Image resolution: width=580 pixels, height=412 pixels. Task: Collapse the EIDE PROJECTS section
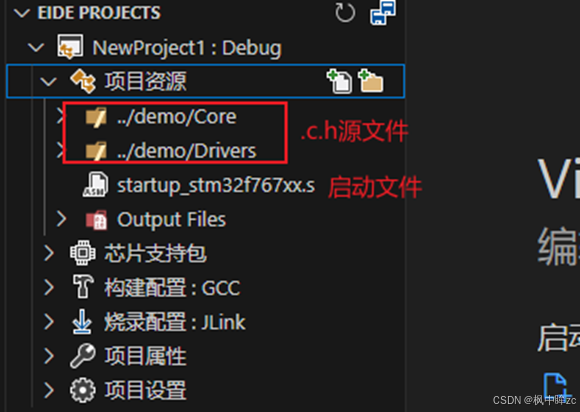coord(21,13)
